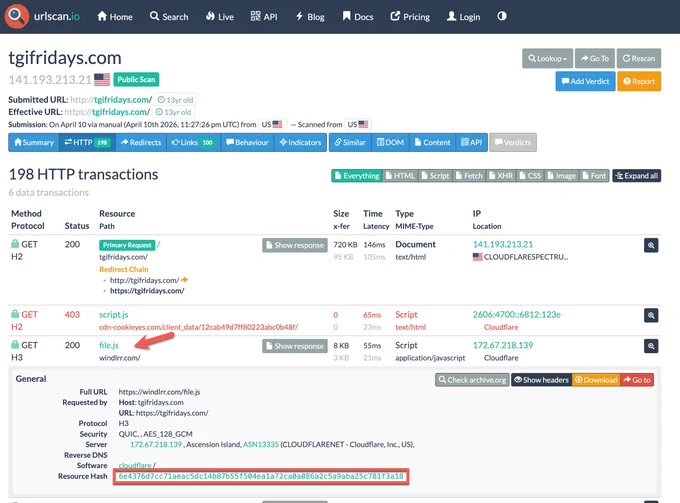
Task: Filter transactions by Image
Action: pos(562,176)
